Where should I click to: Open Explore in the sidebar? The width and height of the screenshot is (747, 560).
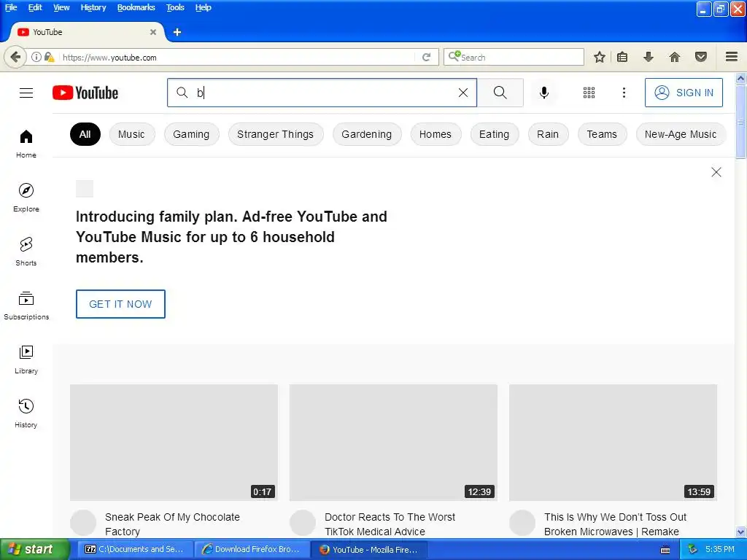tap(26, 198)
